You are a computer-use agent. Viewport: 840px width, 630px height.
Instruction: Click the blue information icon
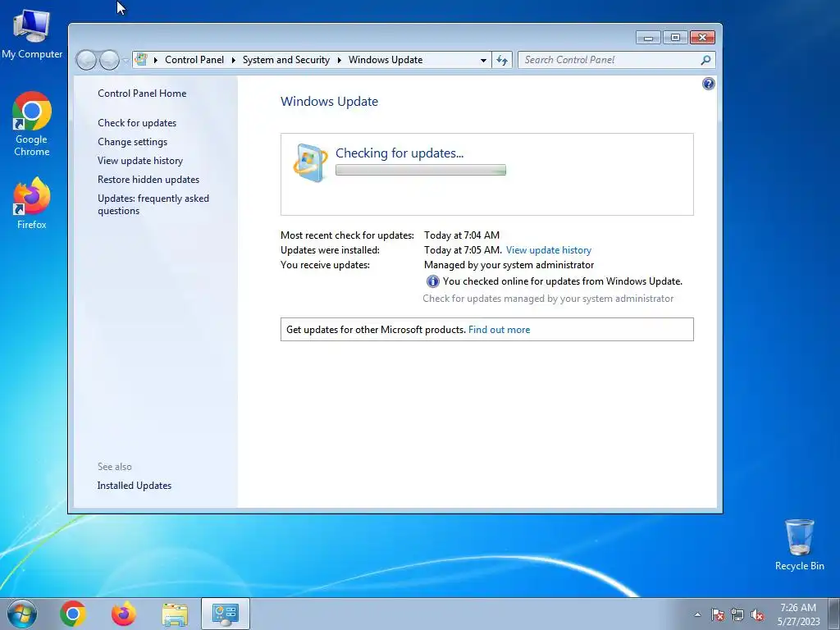(432, 281)
